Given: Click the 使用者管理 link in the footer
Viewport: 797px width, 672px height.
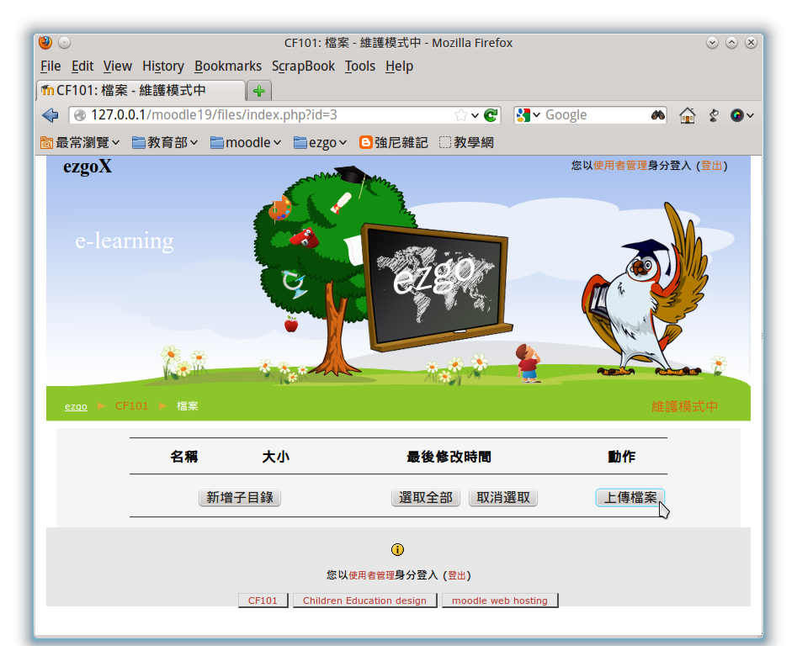Looking at the screenshot, I should point(371,575).
